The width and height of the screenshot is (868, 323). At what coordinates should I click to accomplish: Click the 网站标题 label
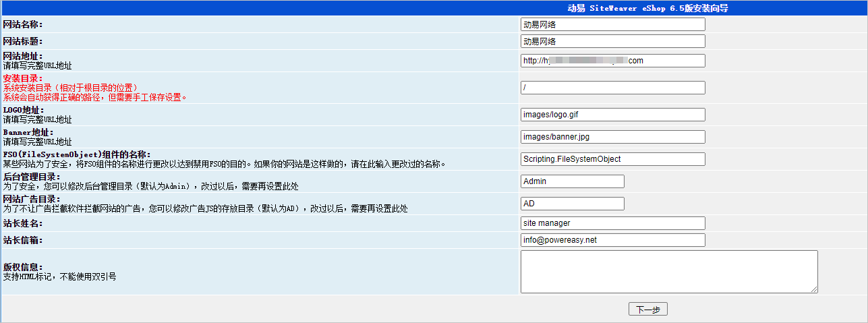point(24,41)
